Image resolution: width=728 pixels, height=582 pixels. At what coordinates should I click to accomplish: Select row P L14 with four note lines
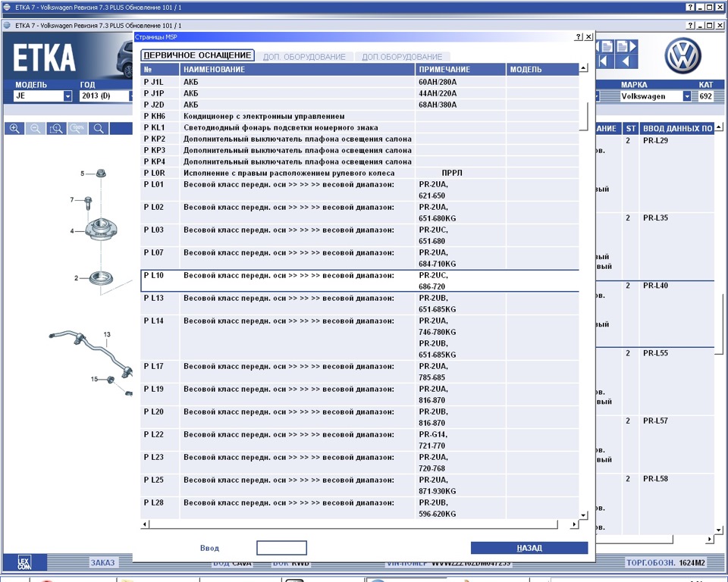tap(359, 337)
